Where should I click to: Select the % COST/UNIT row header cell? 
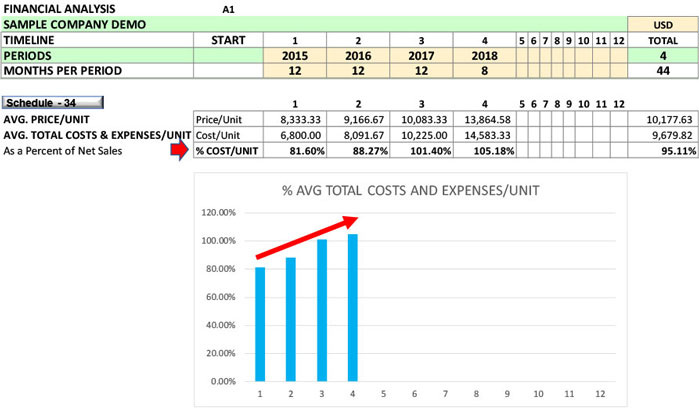point(228,151)
